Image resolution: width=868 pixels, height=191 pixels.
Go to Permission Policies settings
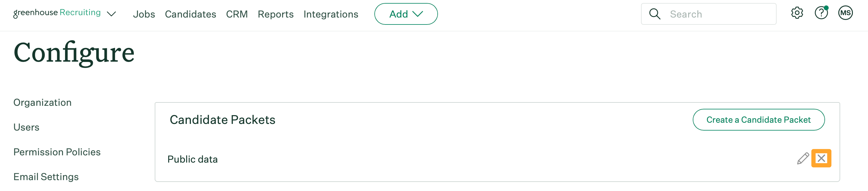(x=57, y=152)
